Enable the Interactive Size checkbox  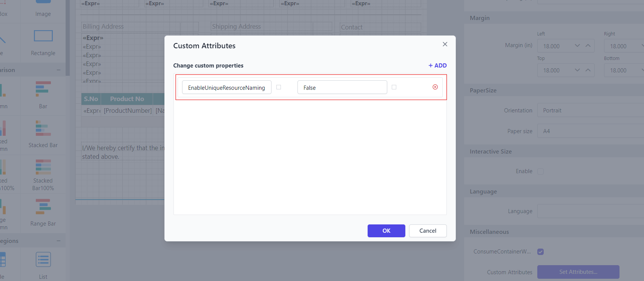(x=540, y=171)
